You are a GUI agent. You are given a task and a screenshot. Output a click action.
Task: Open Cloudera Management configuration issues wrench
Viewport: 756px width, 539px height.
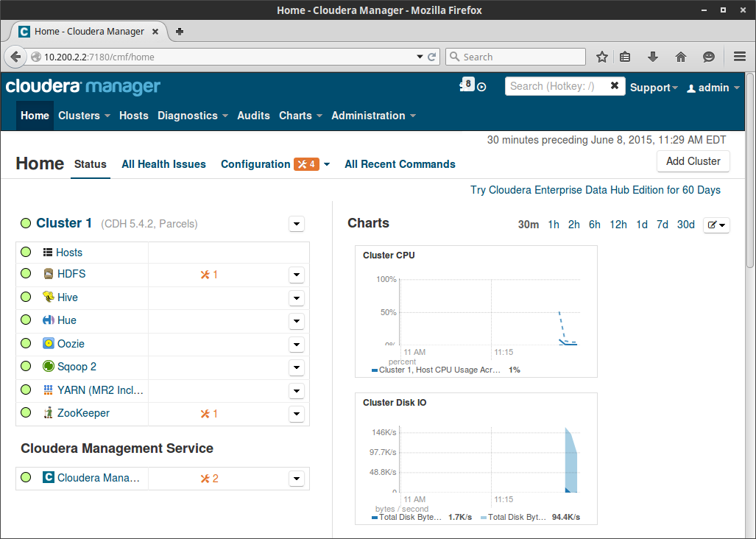pos(209,479)
